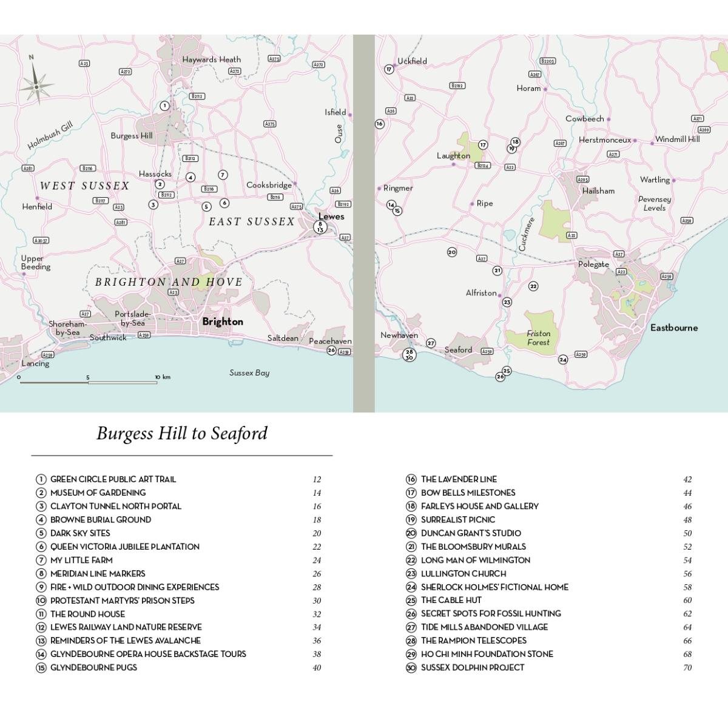Click the Brighton city label

(223, 322)
